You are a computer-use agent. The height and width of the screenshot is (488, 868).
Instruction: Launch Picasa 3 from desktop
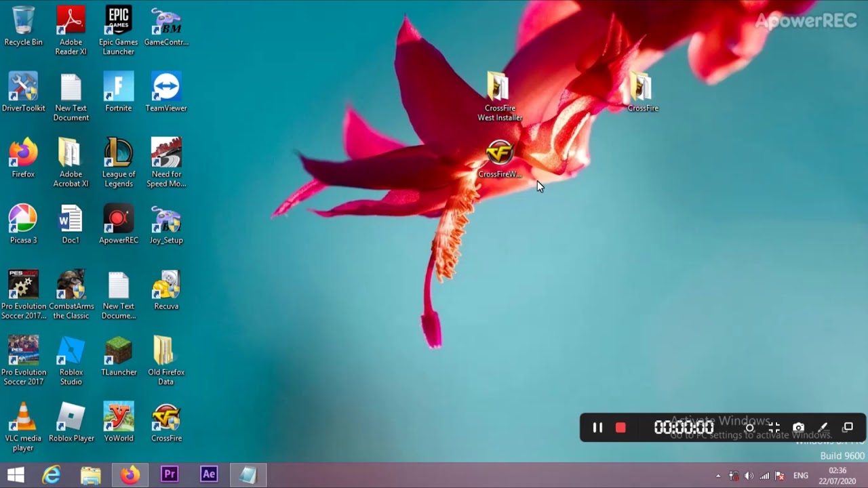(23, 224)
